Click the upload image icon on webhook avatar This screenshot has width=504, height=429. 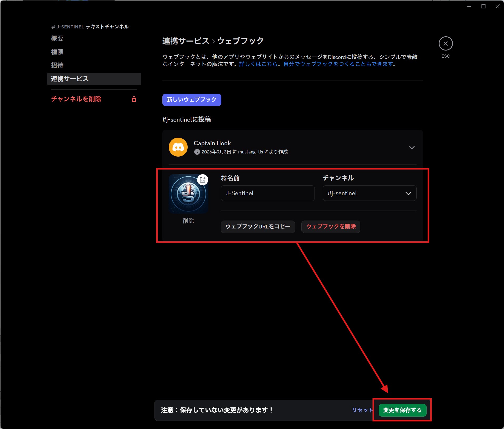pyautogui.click(x=203, y=180)
